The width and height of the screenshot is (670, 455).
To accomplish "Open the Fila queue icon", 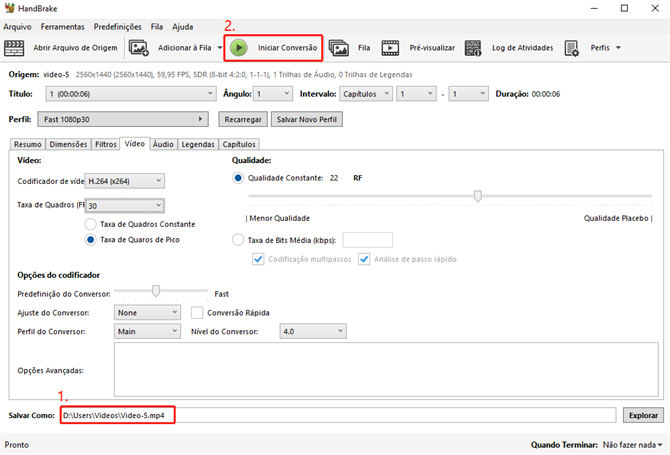I will [x=339, y=47].
